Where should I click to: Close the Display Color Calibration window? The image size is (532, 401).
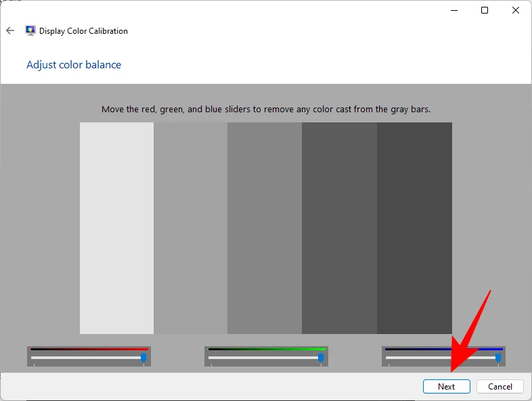point(515,11)
